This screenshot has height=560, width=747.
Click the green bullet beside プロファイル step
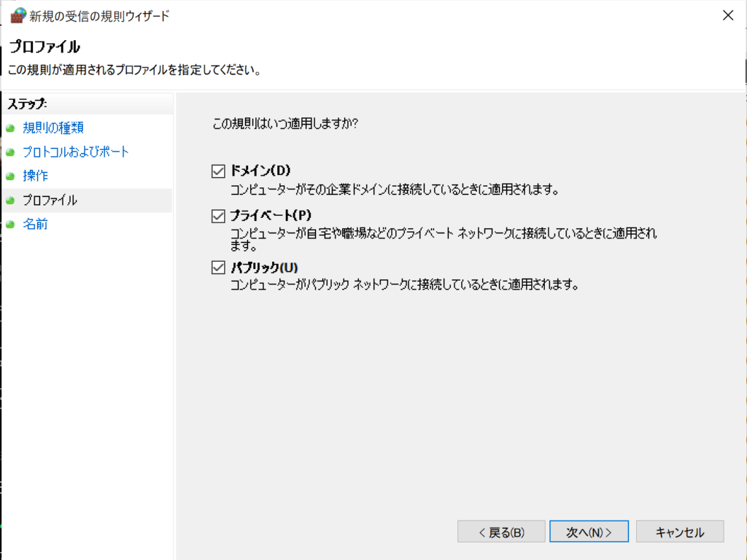click(10, 201)
